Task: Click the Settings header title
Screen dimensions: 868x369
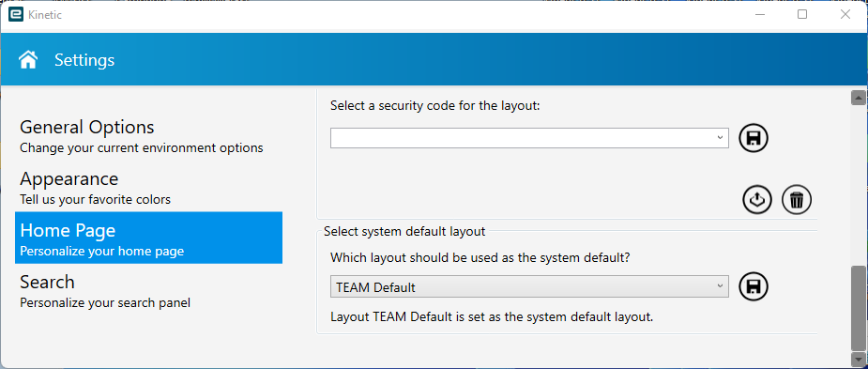Action: click(84, 60)
